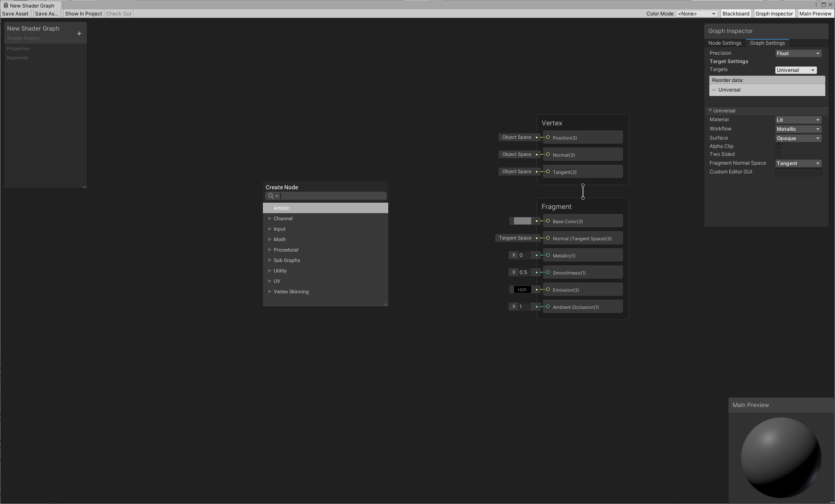Click the search magnifier icon in Create Node
This screenshot has width=835, height=504.
tap(271, 196)
